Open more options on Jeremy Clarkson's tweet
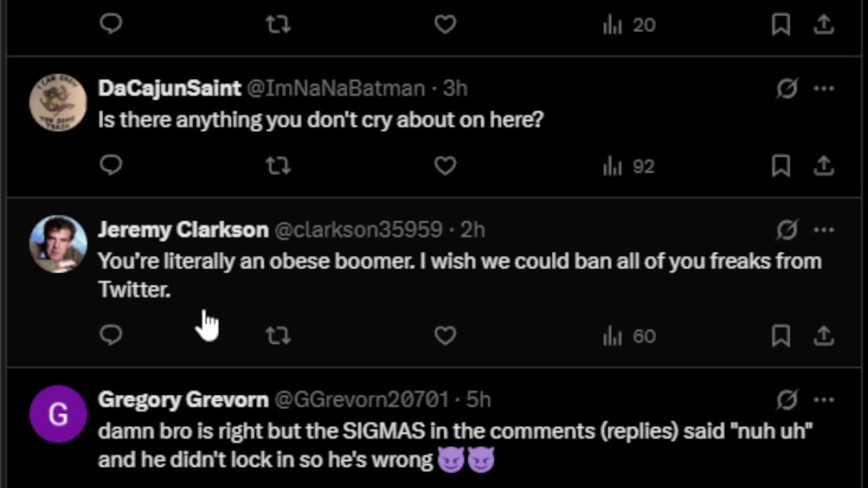This screenshot has width=868, height=488. (824, 230)
